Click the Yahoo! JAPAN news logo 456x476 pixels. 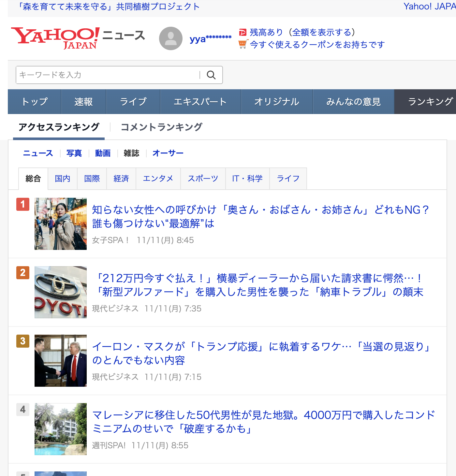point(78,38)
